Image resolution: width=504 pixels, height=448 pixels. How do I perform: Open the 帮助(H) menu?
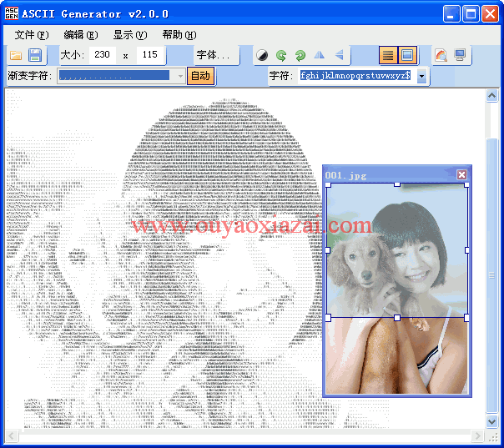pos(179,35)
